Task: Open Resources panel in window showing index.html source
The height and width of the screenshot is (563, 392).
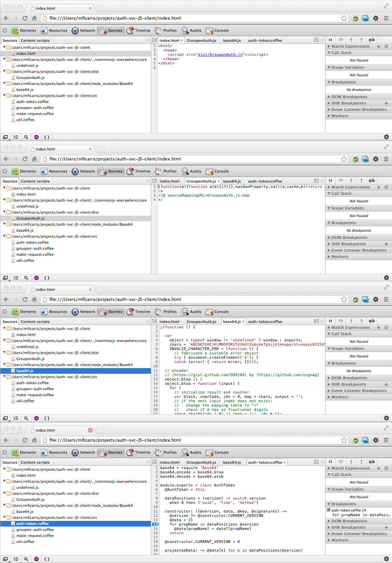Action: click(x=54, y=30)
